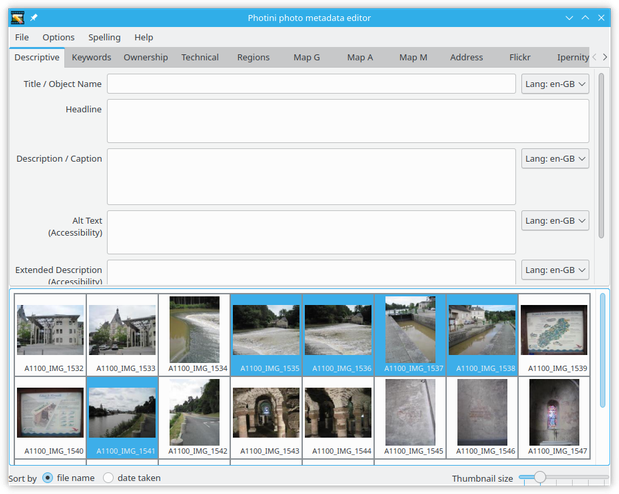Viewport: 619px width, 494px height.
Task: Switch to the Map M tab
Action: (413, 58)
